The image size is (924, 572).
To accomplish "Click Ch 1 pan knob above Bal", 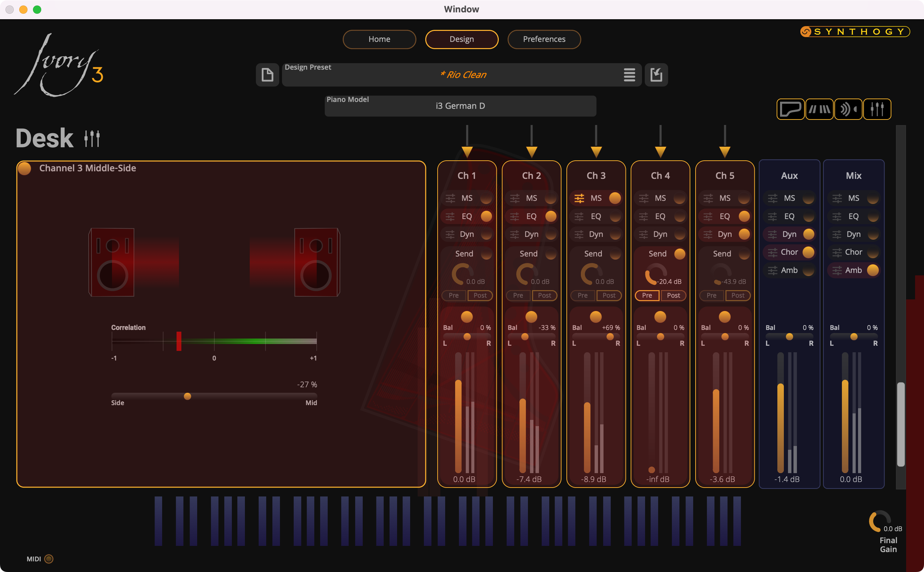I will (466, 317).
